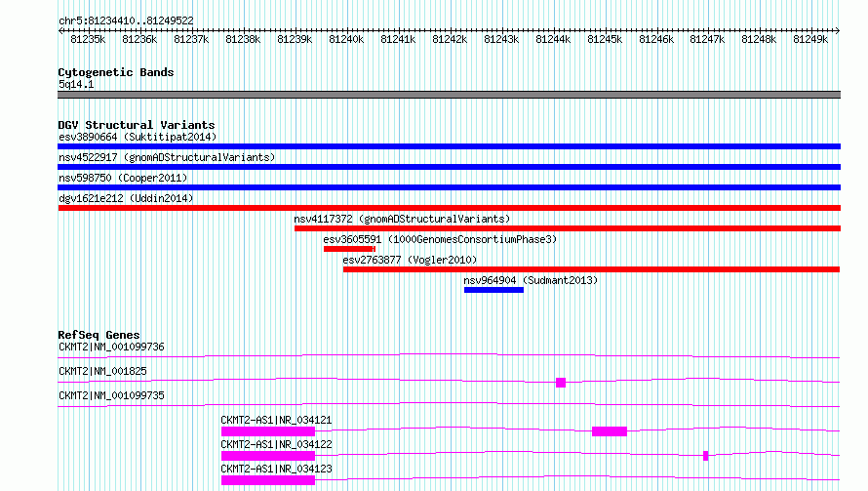Click the 81248k ruler tick label
868x491 pixels.
pyautogui.click(x=759, y=39)
